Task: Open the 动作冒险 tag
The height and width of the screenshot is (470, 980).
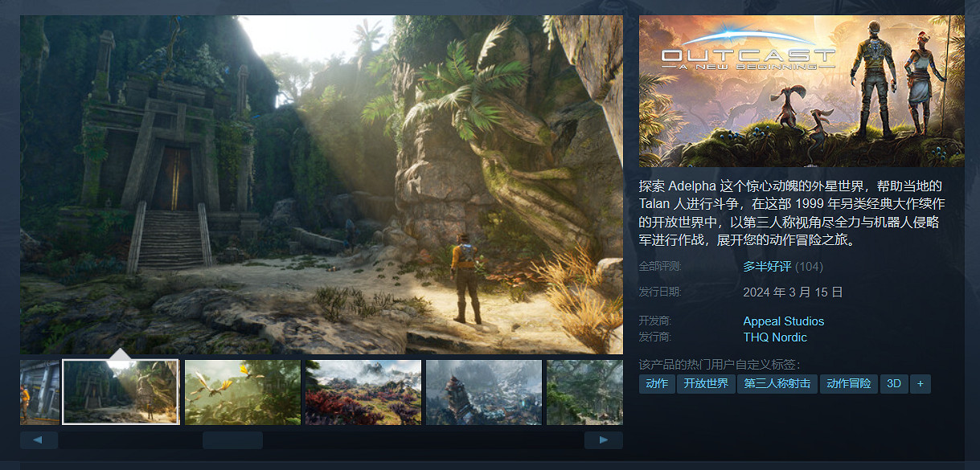Action: [x=848, y=384]
